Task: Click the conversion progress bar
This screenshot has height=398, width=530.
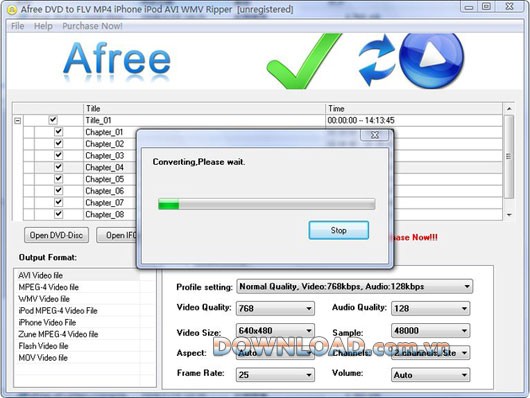Action: pos(267,204)
